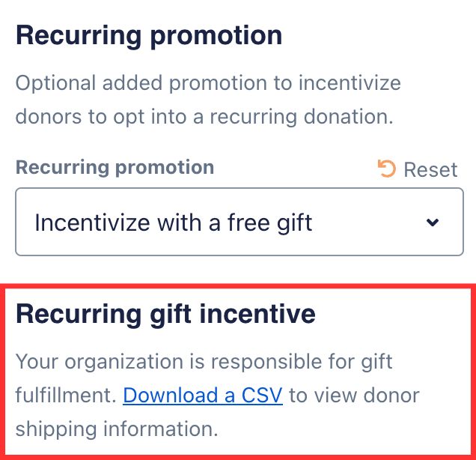Click the dropdown chevron arrow icon

click(x=432, y=223)
